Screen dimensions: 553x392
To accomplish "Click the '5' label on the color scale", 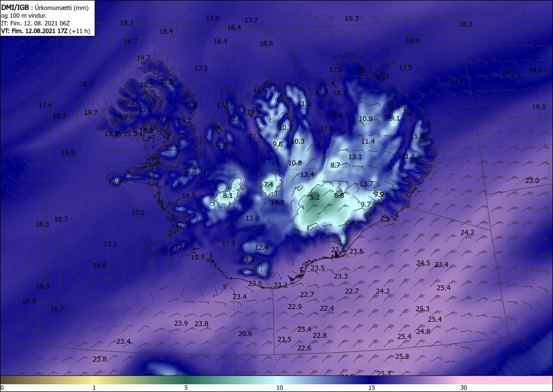I will [186, 388].
